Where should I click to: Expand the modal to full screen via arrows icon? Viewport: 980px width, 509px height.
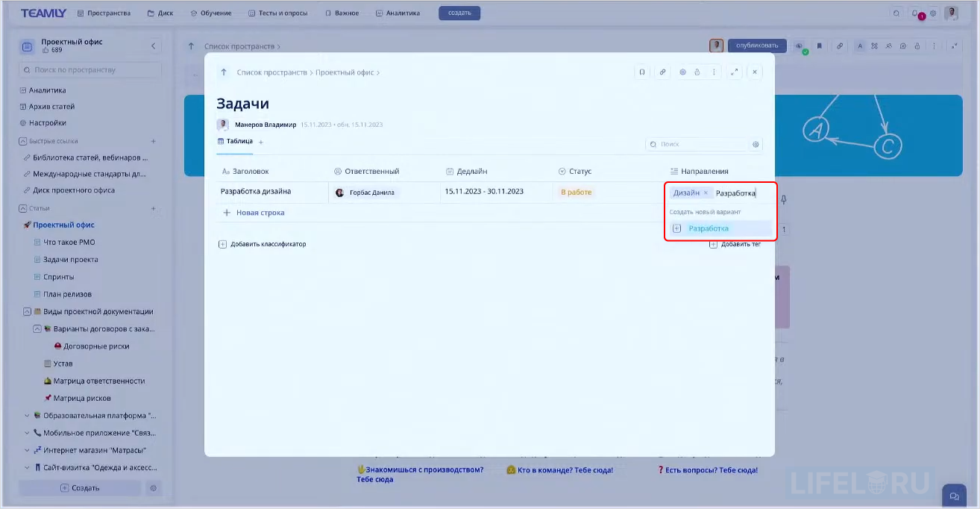coord(735,72)
